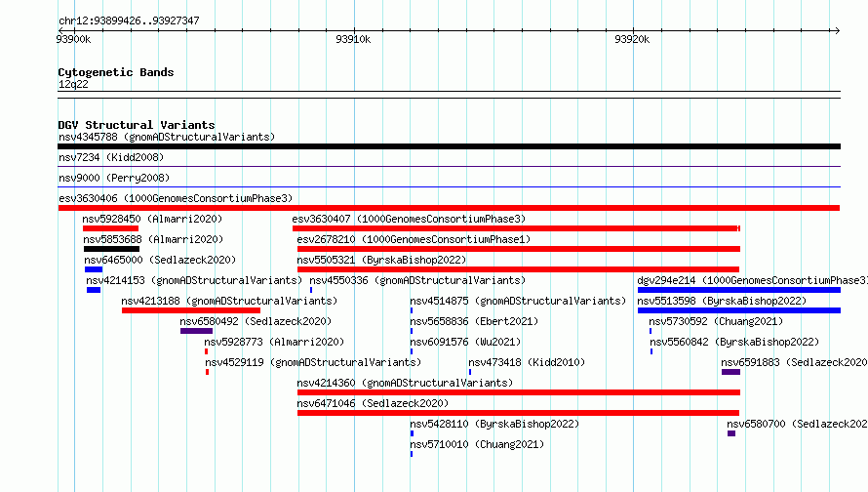
Task: Click nsv6091576 (Wu2021) label
Action: [x=465, y=342]
